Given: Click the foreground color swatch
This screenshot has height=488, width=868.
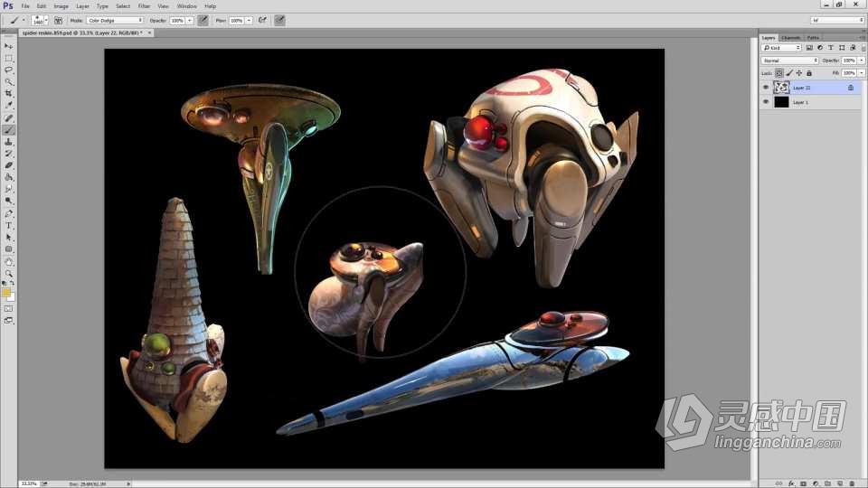Looking at the screenshot, I should [6, 292].
